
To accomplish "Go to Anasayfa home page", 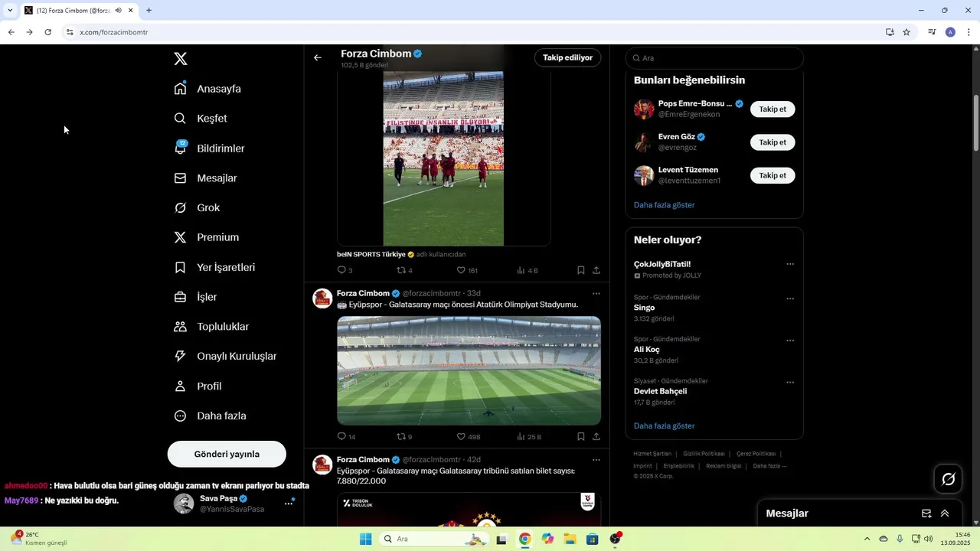I will coord(208,89).
